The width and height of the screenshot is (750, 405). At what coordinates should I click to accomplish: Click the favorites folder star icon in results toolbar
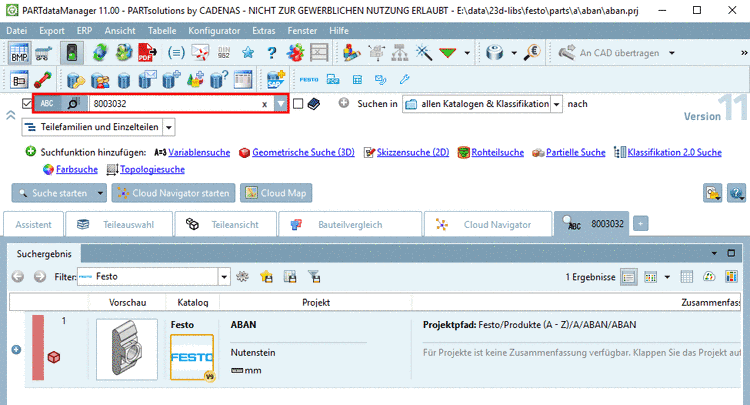266,276
